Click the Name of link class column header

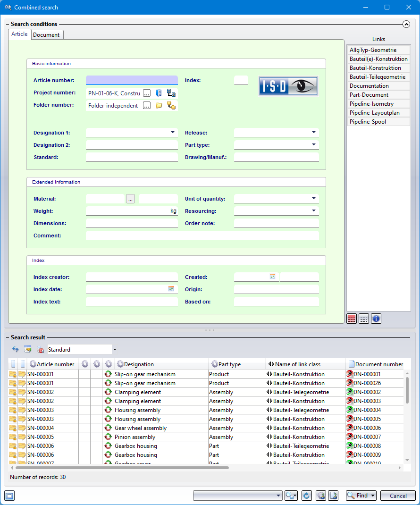[x=305, y=364]
